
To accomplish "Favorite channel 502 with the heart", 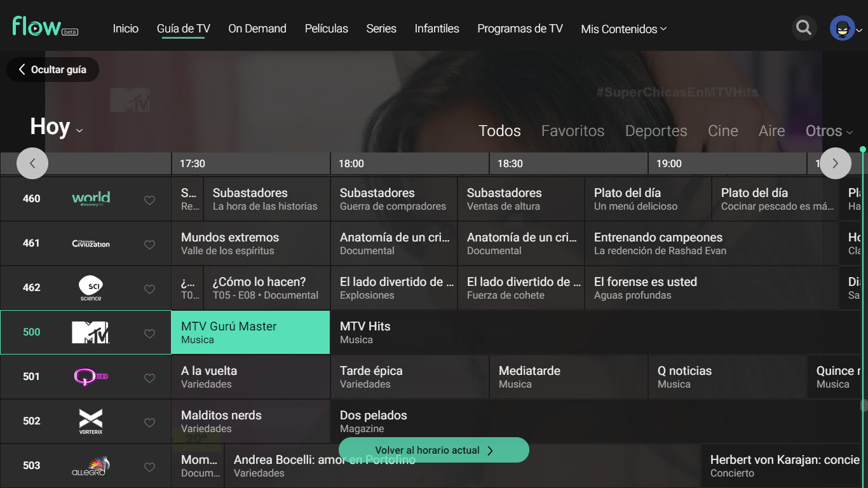I will 149,423.
